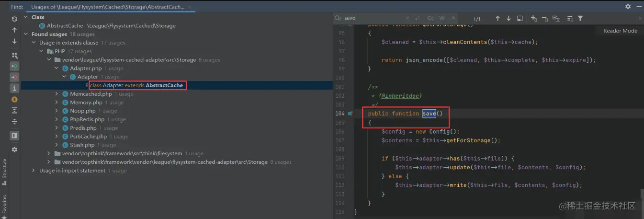Toggle group by module icon in Find sidebar
Image resolution: width=644 pixels, height=219 pixels.
click(x=14, y=56)
